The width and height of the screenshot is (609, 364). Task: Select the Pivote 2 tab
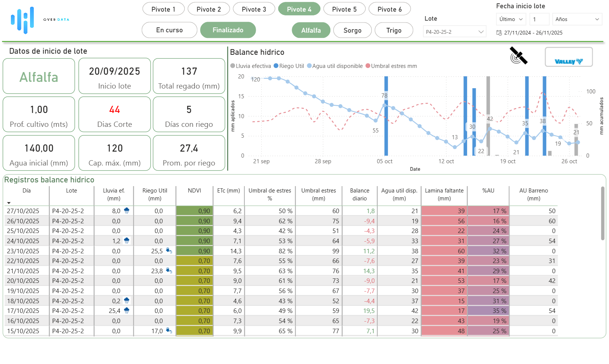point(209,9)
